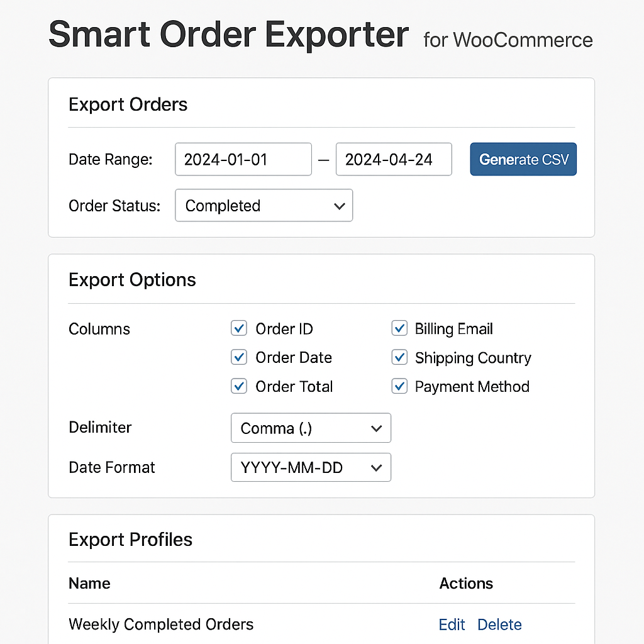The height and width of the screenshot is (644, 644).
Task: Disable the Order Total column checkbox
Action: point(239,386)
